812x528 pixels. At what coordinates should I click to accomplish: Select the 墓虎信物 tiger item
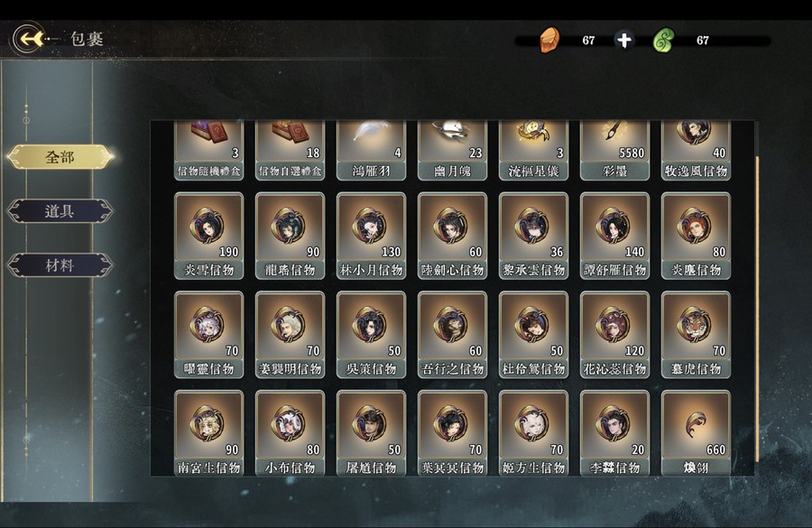tap(696, 335)
